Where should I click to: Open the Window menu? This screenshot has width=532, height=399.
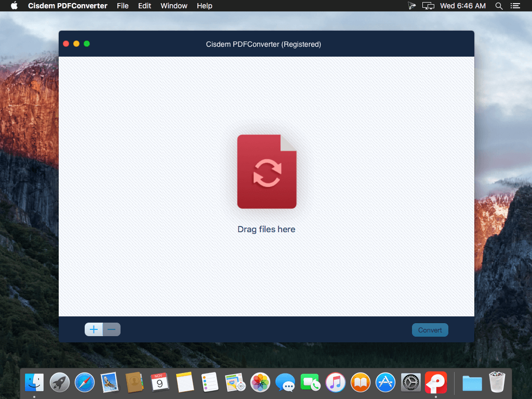[174, 6]
